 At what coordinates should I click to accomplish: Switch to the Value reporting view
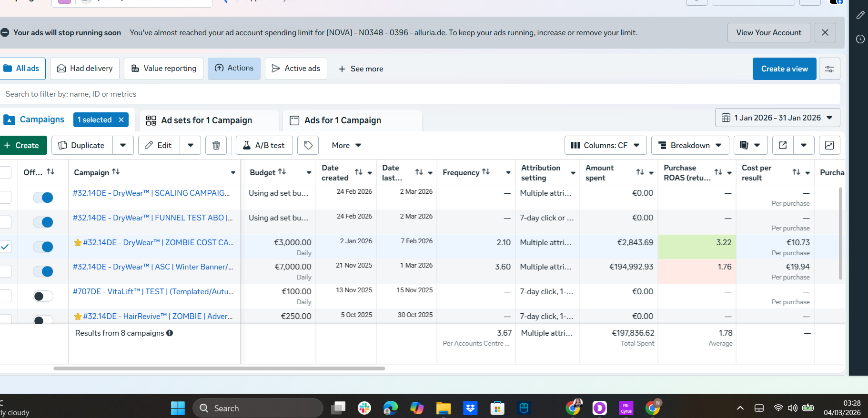coord(163,69)
